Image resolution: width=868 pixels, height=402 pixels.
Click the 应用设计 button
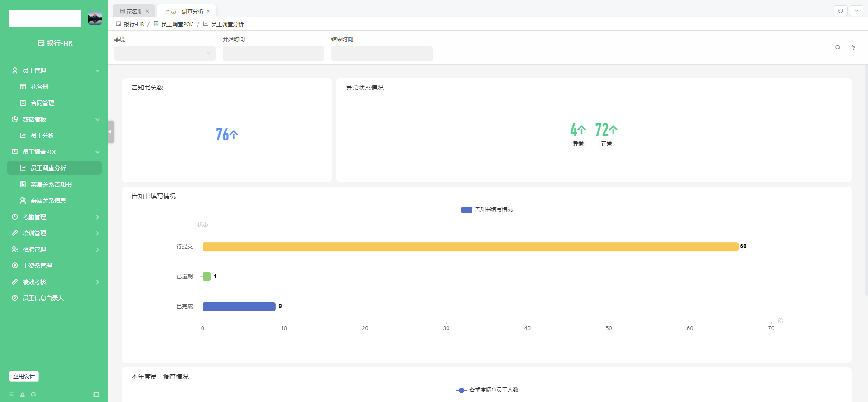[24, 376]
